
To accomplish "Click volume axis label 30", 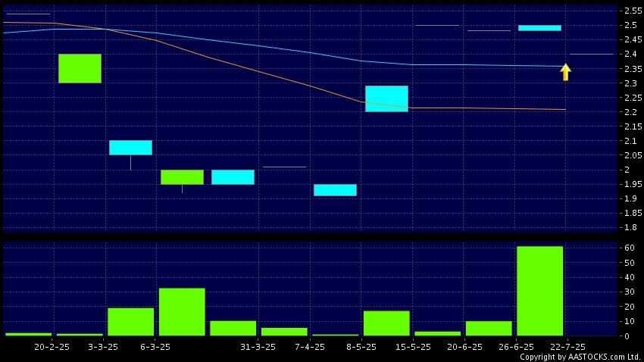I will point(629,292).
